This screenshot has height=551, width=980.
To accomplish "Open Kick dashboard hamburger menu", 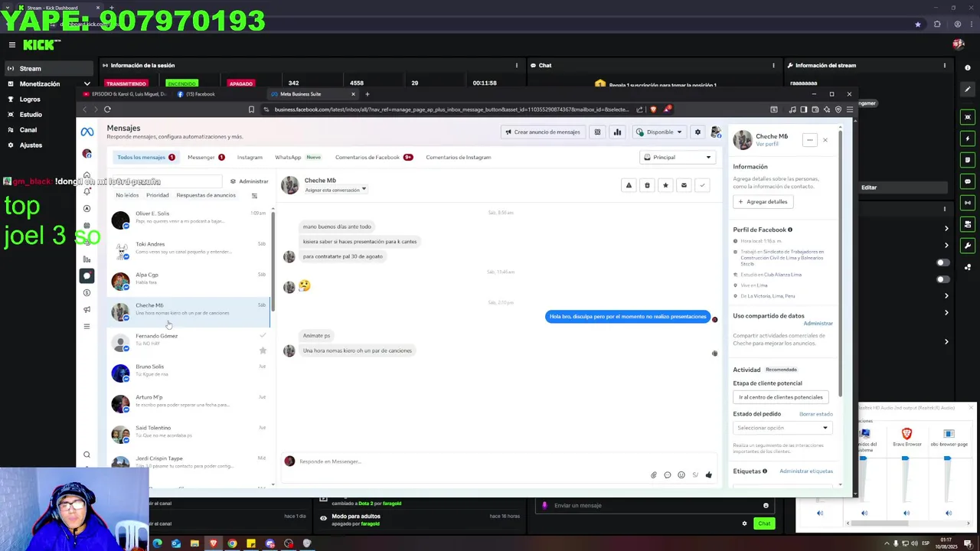I will 11,45.
